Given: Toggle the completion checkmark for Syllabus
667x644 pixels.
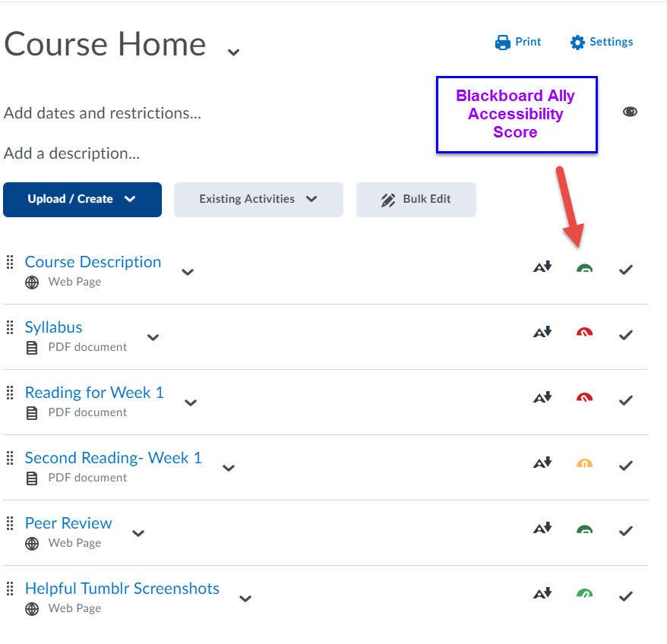Looking at the screenshot, I should [x=626, y=335].
